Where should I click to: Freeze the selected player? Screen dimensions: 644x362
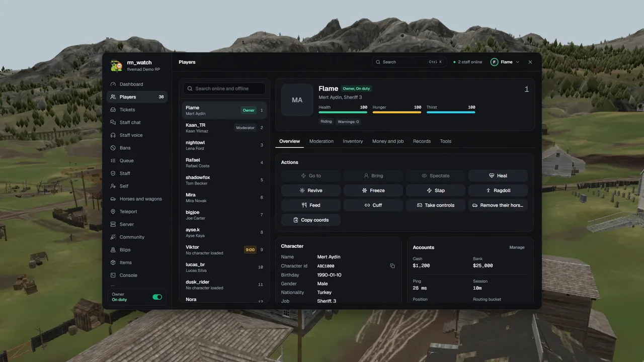click(373, 191)
